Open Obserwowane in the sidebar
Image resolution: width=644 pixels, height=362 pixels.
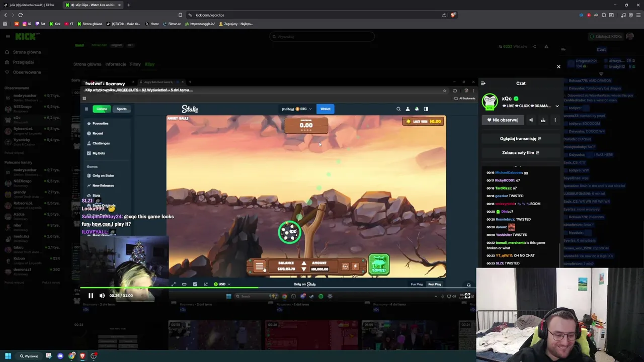click(23, 72)
